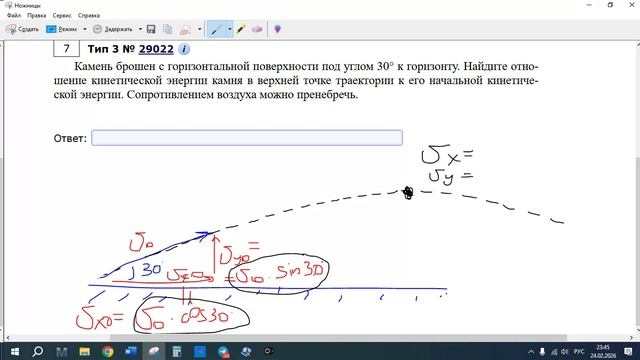
Task: Click the info icon beside 29022
Action: 184,49
